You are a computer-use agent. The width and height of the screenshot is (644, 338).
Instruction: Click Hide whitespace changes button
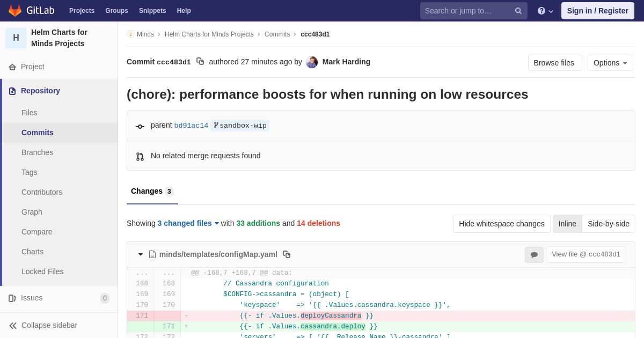[x=501, y=224]
